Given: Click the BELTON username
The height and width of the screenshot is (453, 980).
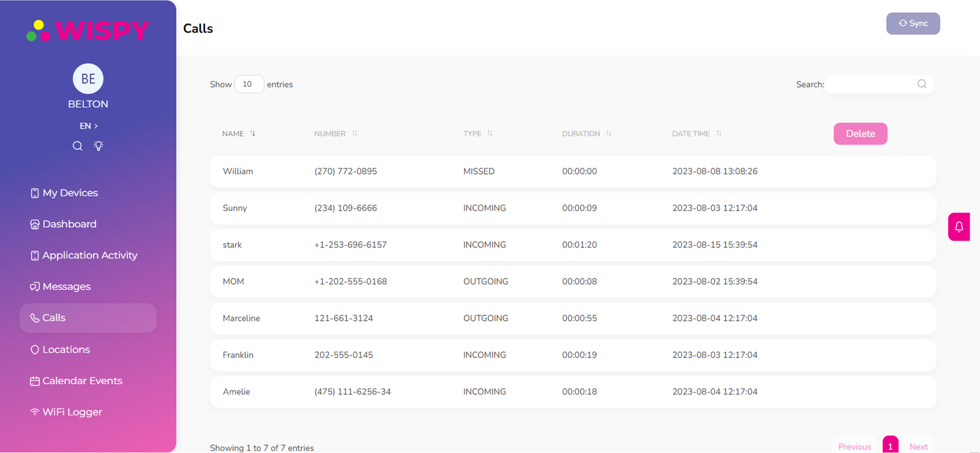Looking at the screenshot, I should click(88, 104).
